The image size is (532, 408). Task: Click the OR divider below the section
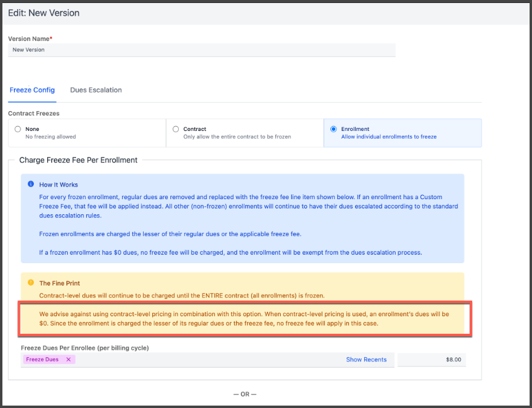[245, 394]
